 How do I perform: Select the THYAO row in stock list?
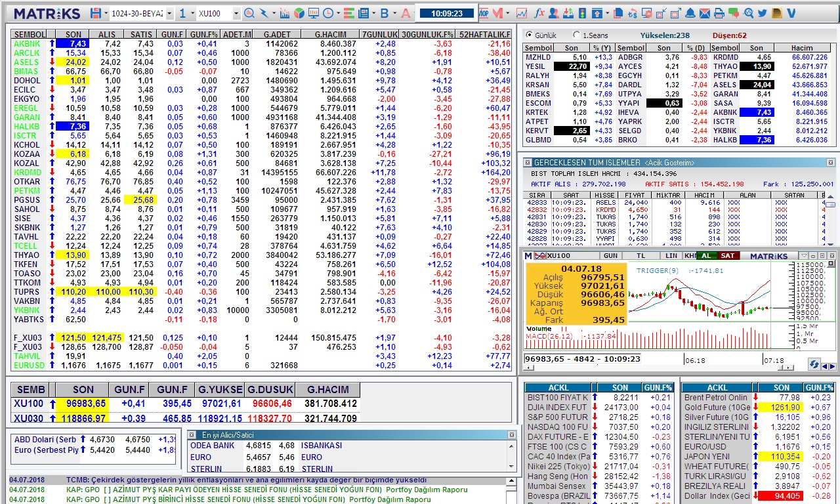[x=261, y=255]
